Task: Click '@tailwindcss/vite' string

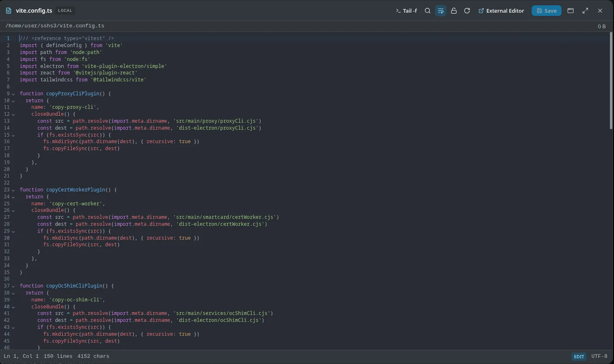Action: coord(118,80)
